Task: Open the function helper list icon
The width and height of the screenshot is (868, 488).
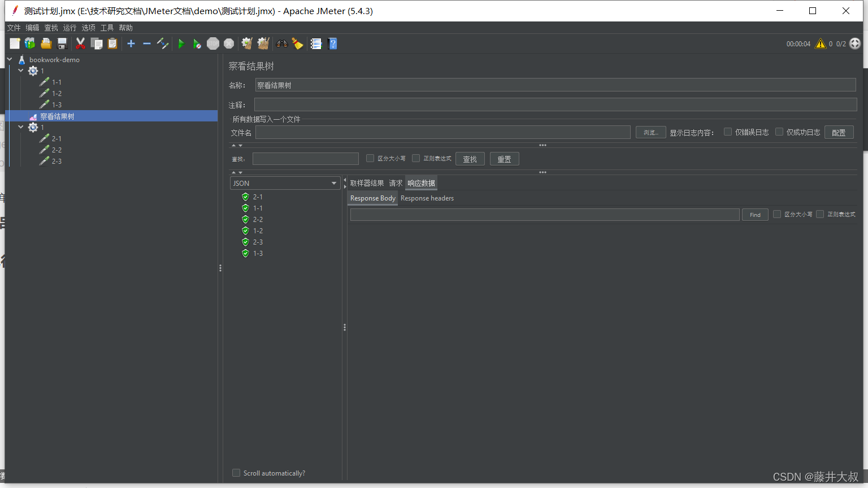Action: tap(316, 43)
